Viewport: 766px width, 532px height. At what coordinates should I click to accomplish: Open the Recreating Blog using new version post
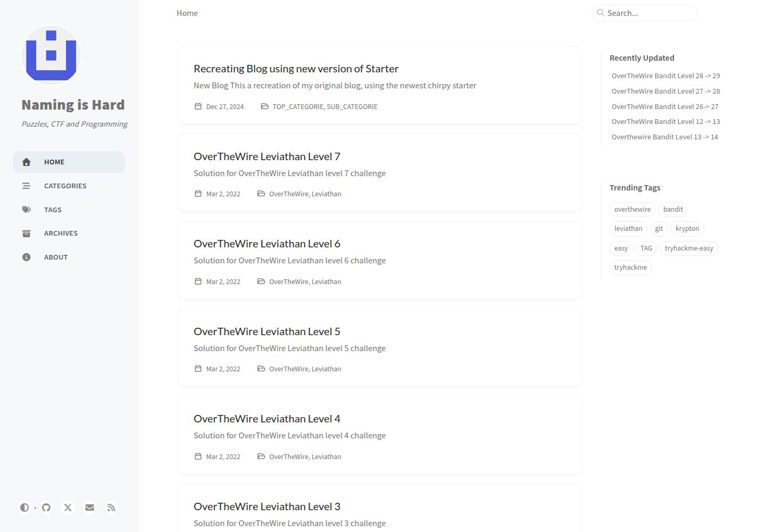380,86
